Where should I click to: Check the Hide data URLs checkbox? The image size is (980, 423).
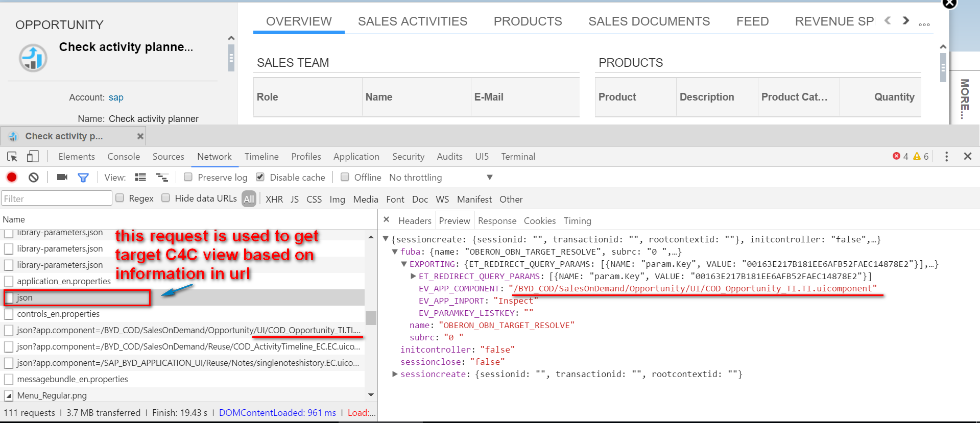pos(165,197)
